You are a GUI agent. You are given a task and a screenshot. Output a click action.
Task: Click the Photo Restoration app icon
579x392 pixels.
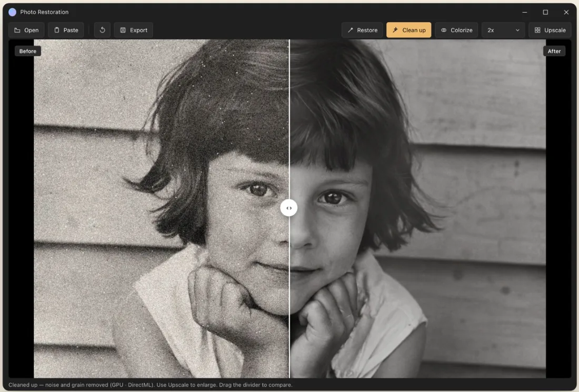tap(12, 12)
